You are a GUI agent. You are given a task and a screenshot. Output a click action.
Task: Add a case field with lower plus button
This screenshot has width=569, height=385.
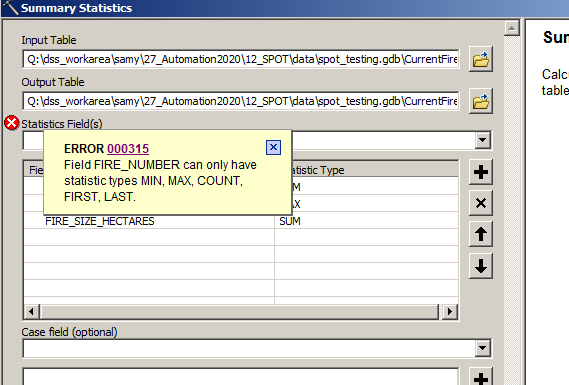click(x=480, y=377)
